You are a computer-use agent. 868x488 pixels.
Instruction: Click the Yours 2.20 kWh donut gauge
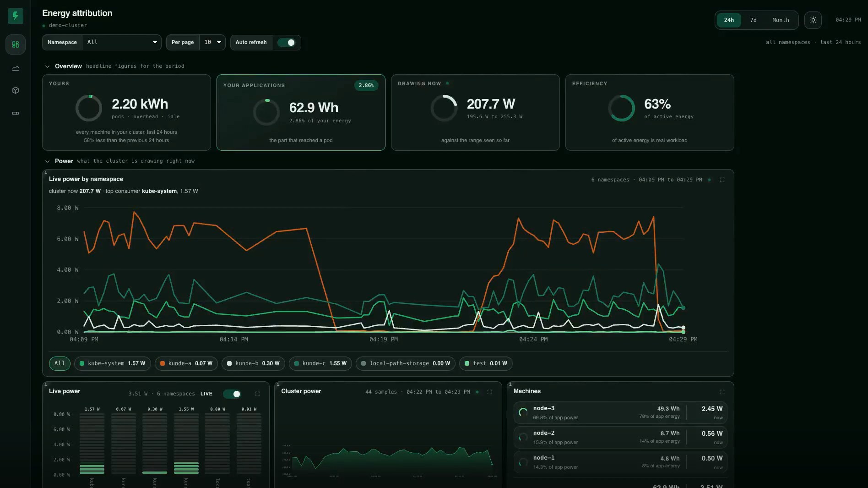89,108
